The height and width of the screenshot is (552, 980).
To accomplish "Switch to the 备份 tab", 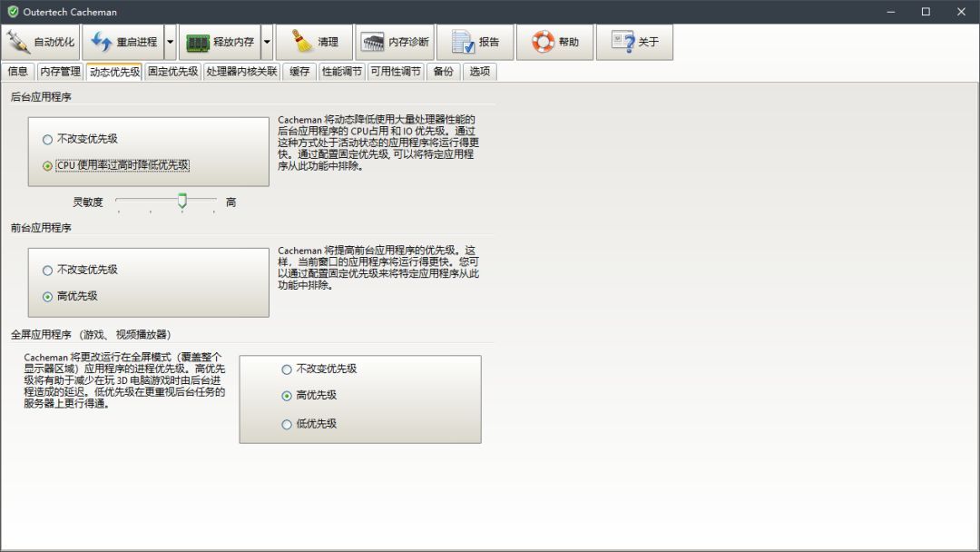I will (x=443, y=71).
